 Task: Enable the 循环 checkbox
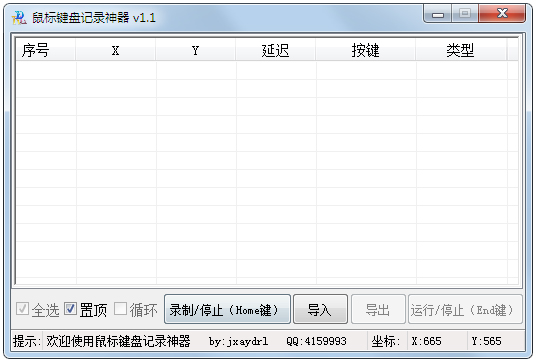pos(136,310)
